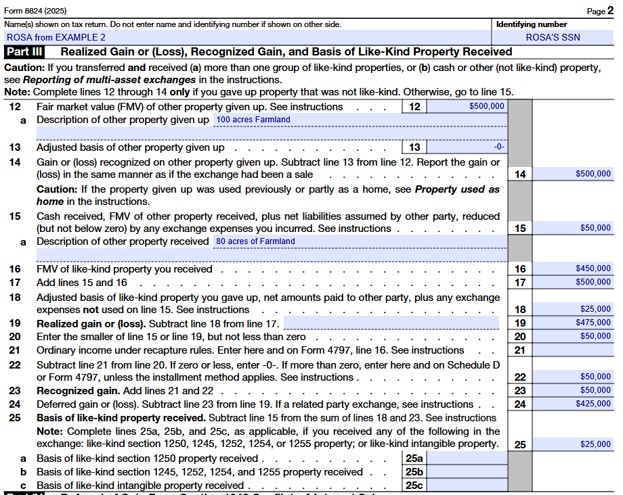Click the 'Page 2' label

click(600, 11)
